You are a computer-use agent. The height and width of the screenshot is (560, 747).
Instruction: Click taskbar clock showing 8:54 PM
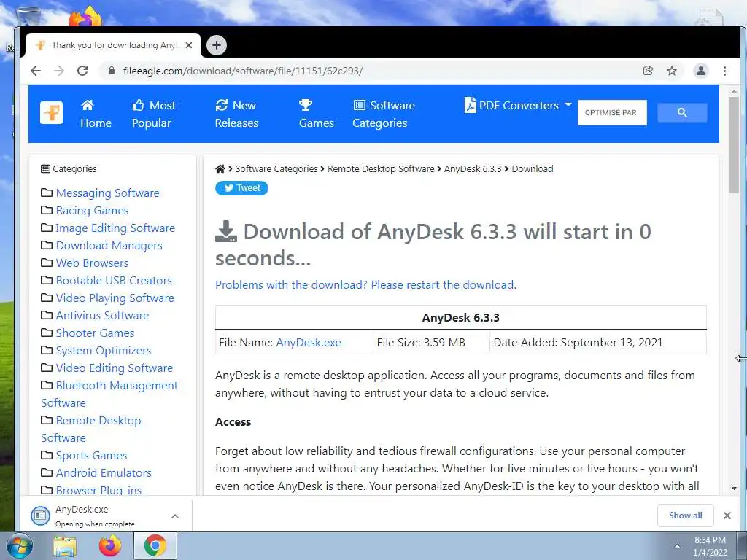point(710,546)
